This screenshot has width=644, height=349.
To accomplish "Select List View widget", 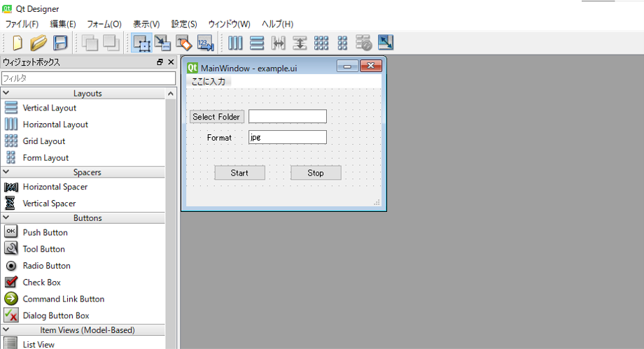I will point(38,344).
